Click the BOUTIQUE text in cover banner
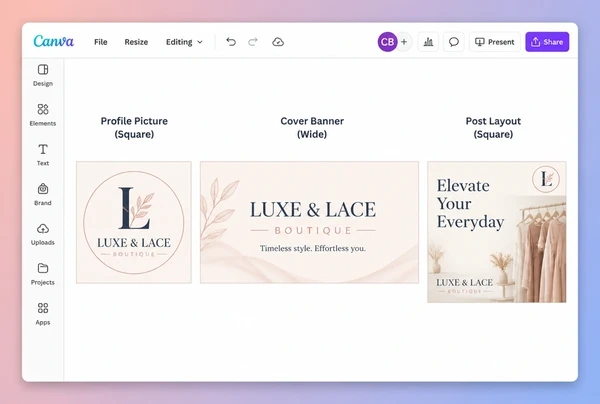The height and width of the screenshot is (404, 600). tap(313, 230)
